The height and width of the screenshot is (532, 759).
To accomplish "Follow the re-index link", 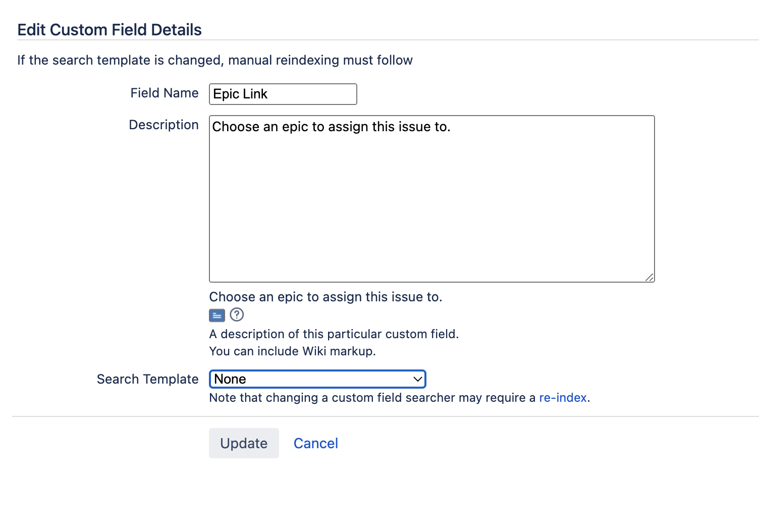I will pyautogui.click(x=563, y=398).
